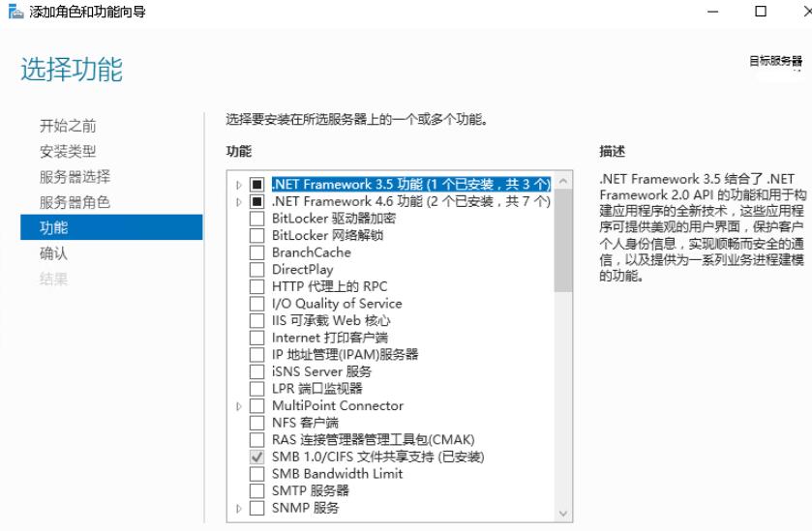Screen dimensions: 812x531
Task: Maximize the wizard window
Action: tap(761, 12)
